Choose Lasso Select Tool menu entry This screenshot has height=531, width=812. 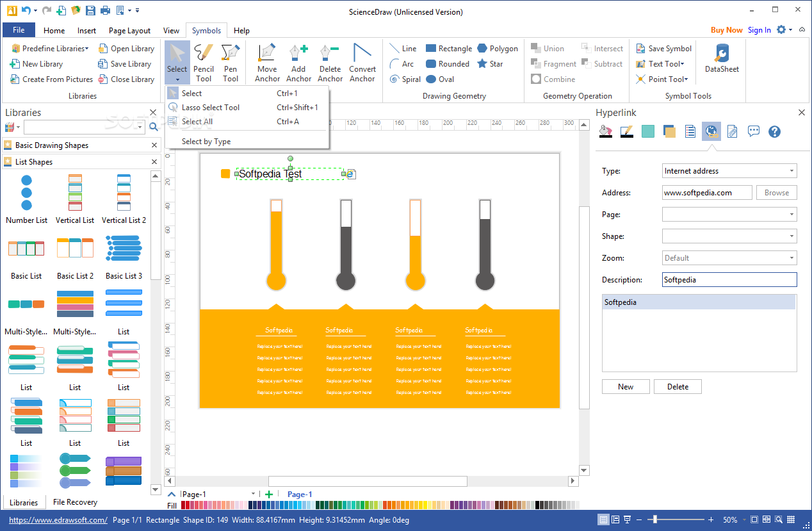tap(247, 108)
